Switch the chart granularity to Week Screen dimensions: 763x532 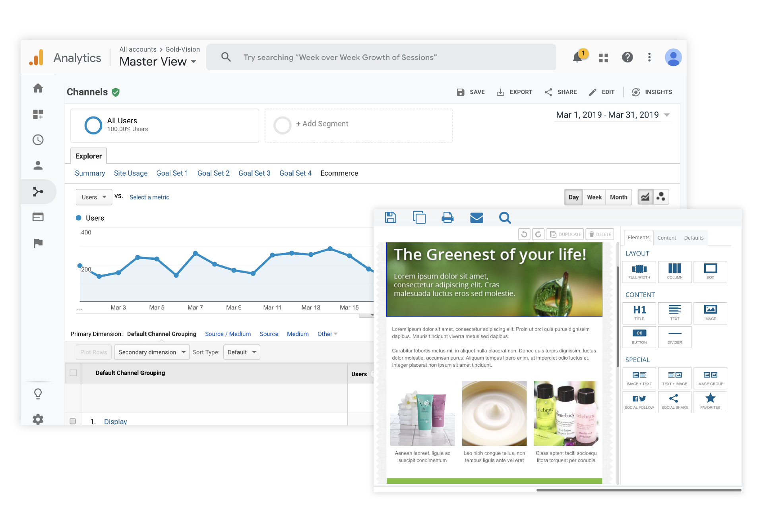[x=594, y=197]
